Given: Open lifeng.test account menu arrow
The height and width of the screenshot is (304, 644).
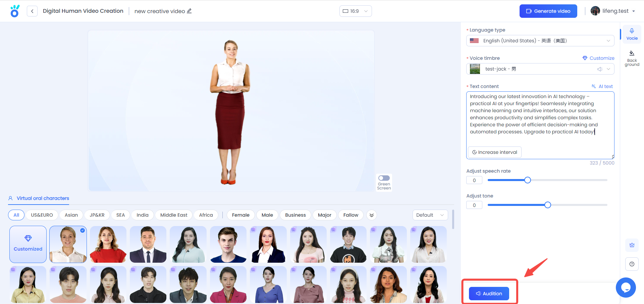Looking at the screenshot, I should (634, 11).
